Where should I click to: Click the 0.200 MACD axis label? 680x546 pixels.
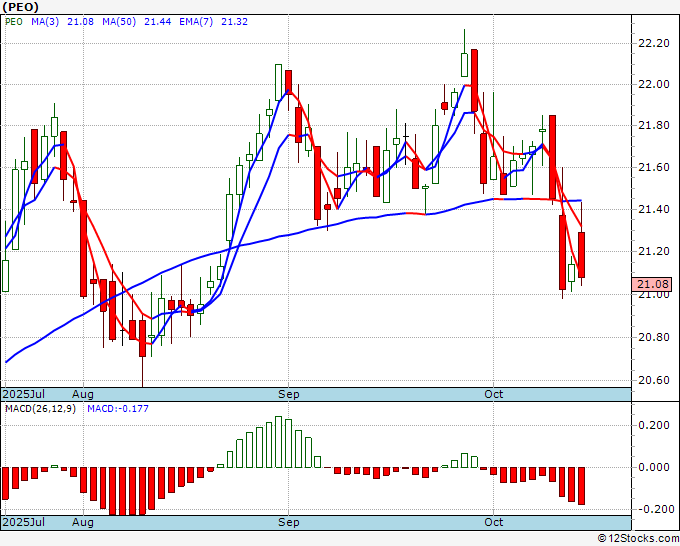(654, 425)
